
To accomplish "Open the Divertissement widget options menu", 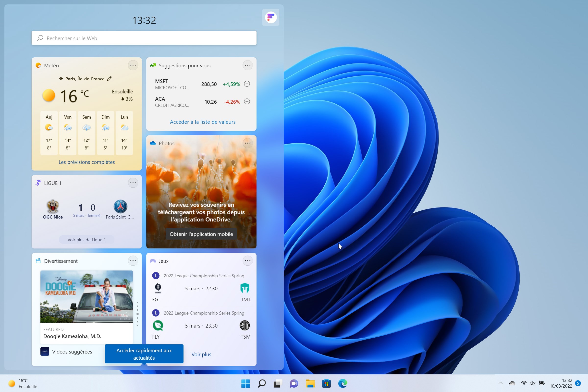I will (133, 261).
